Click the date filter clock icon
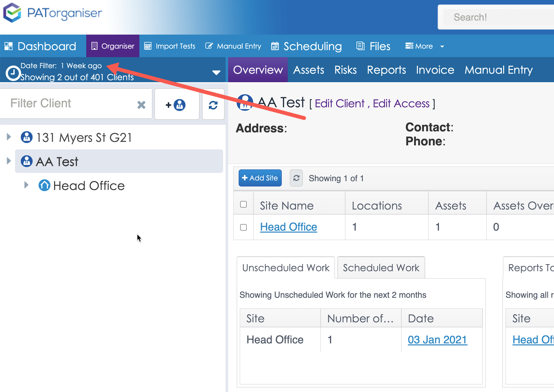This screenshot has height=392, width=554. click(13, 73)
